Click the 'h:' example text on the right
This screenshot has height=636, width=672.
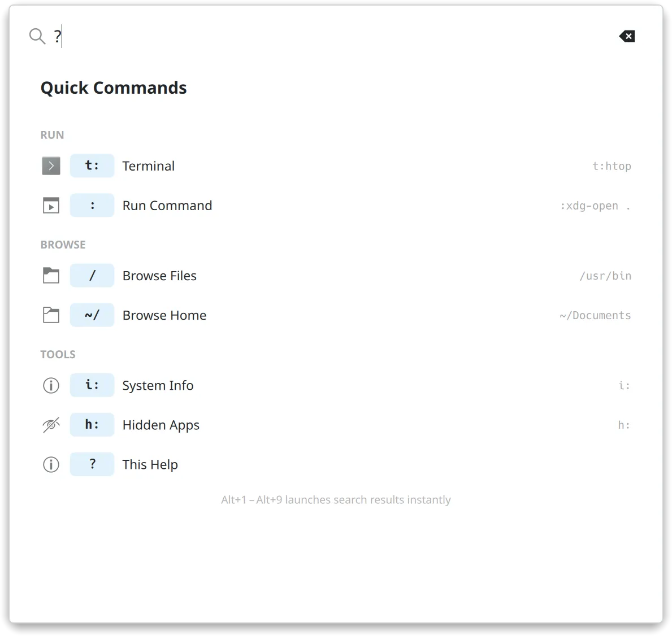(x=624, y=425)
